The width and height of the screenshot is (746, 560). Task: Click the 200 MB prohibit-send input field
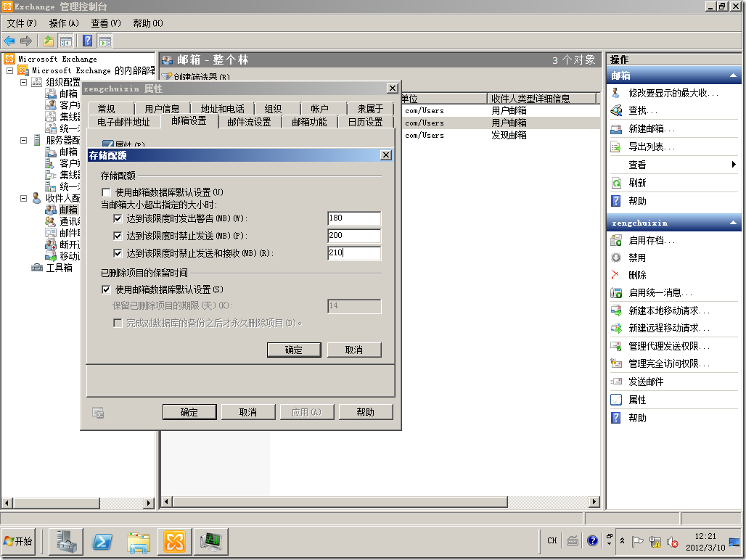pos(353,235)
